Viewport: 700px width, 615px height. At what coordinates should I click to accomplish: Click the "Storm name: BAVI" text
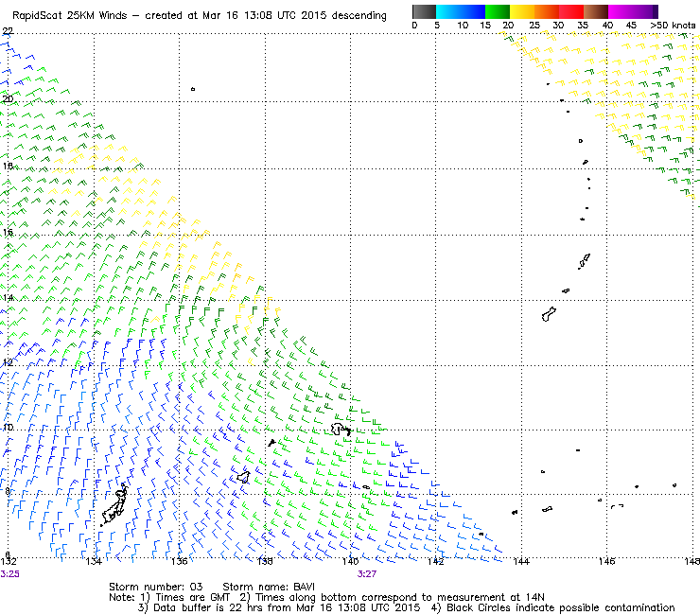click(269, 587)
